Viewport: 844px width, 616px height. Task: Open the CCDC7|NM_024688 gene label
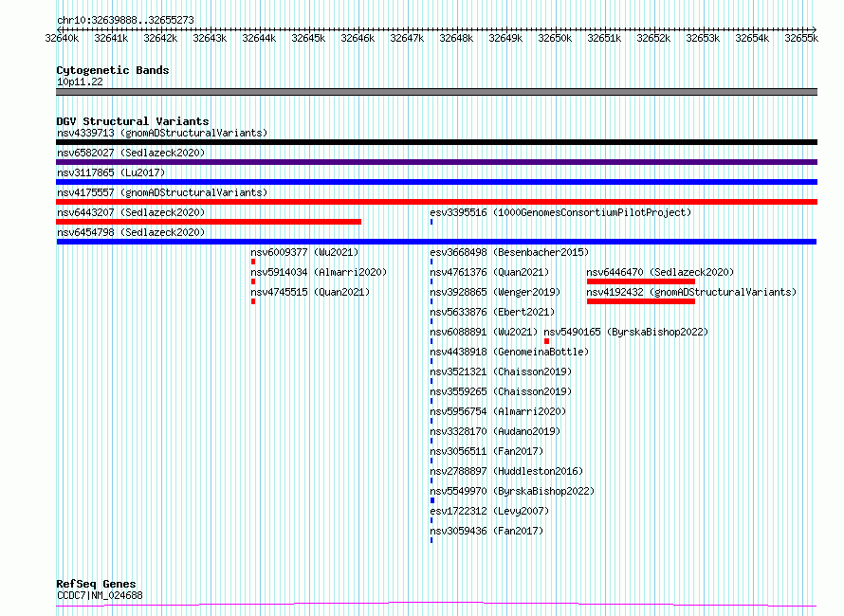point(100,595)
